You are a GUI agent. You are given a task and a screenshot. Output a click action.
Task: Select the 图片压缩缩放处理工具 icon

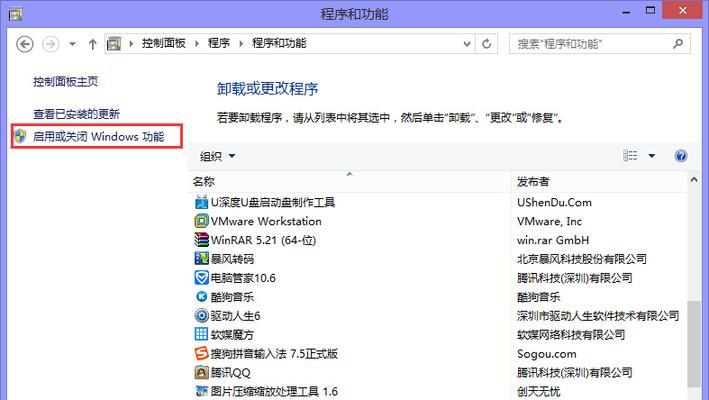point(201,391)
